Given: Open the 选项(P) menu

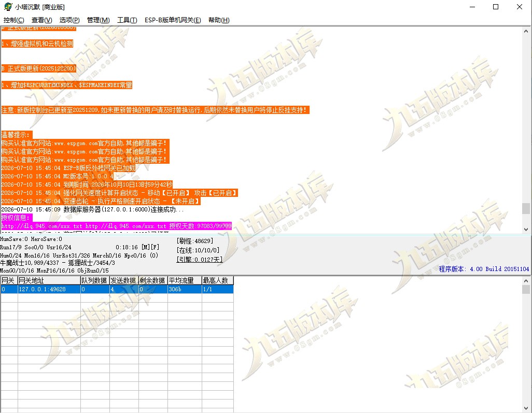Looking at the screenshot, I should [x=69, y=20].
